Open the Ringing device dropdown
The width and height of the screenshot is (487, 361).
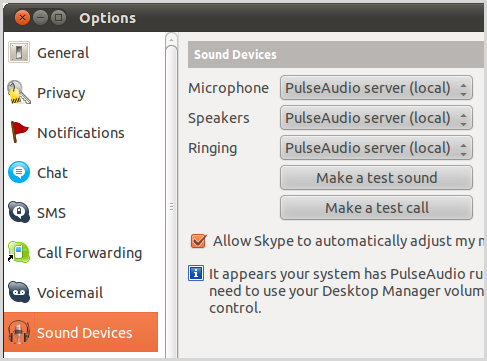(x=376, y=148)
